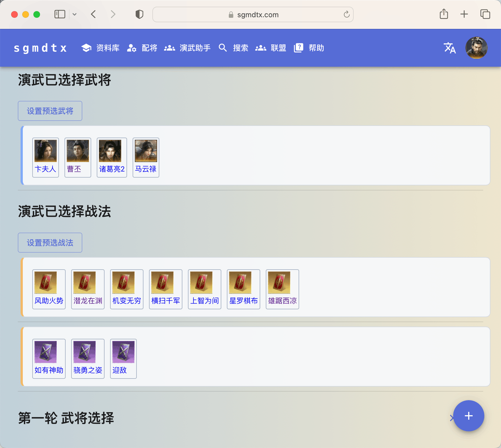Click the 设置预选战法 button

[50, 243]
